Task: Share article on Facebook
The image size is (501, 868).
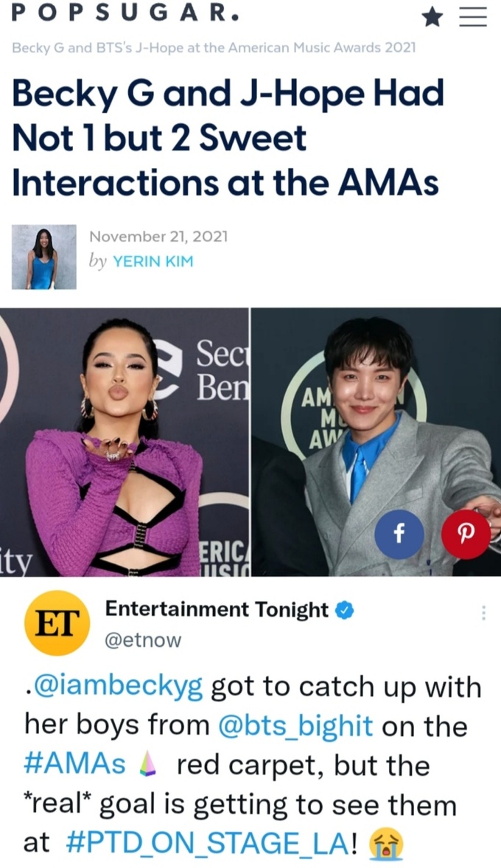Action: click(x=399, y=534)
